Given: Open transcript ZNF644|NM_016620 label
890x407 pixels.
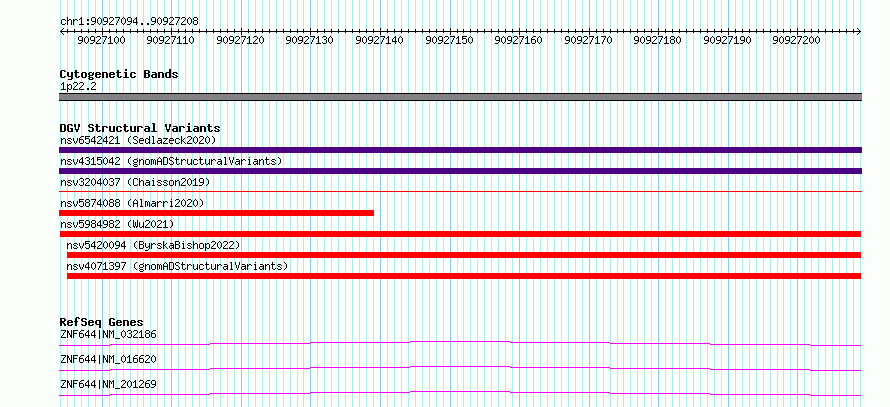Looking at the screenshot, I should coord(108,359).
